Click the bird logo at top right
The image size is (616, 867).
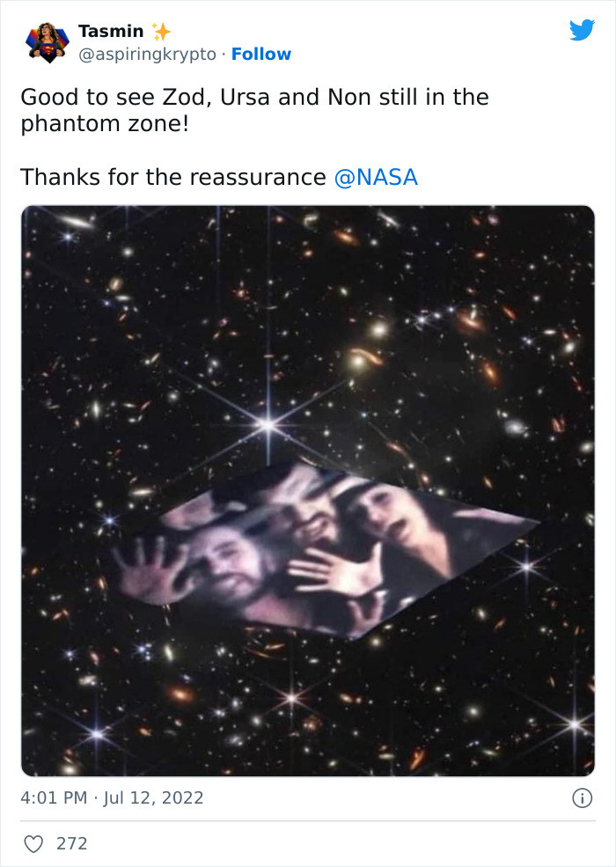581,30
